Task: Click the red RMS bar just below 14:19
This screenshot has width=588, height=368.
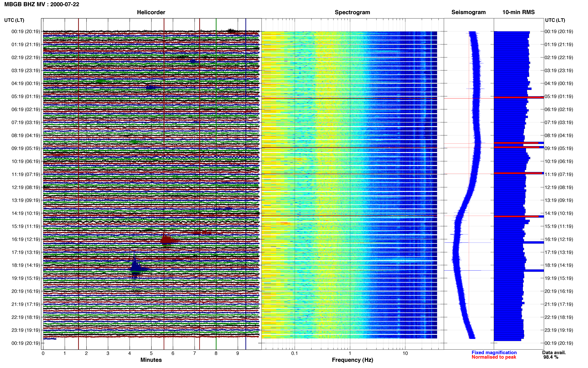Action: (x=516, y=216)
